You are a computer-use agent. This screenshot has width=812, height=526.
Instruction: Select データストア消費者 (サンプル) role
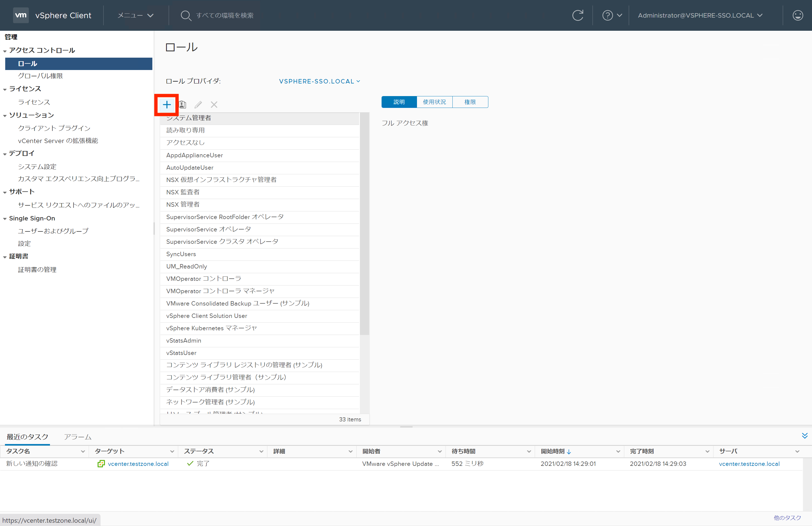(x=260, y=390)
